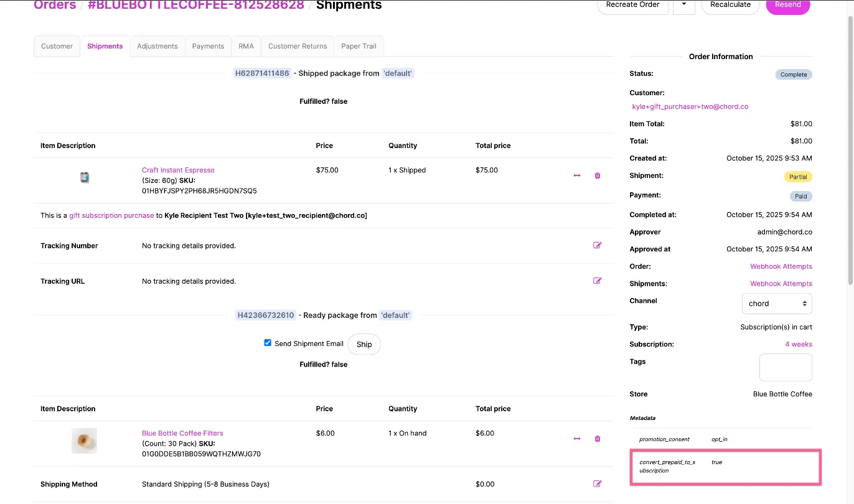The width and height of the screenshot is (854, 504).
Task: Click the Complete status badge
Action: coord(794,74)
